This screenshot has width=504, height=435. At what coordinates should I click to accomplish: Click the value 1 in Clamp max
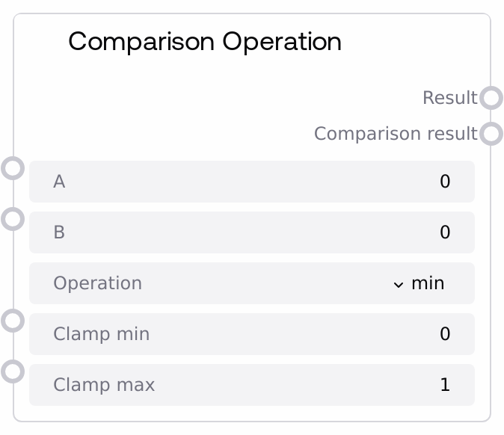[x=445, y=385]
